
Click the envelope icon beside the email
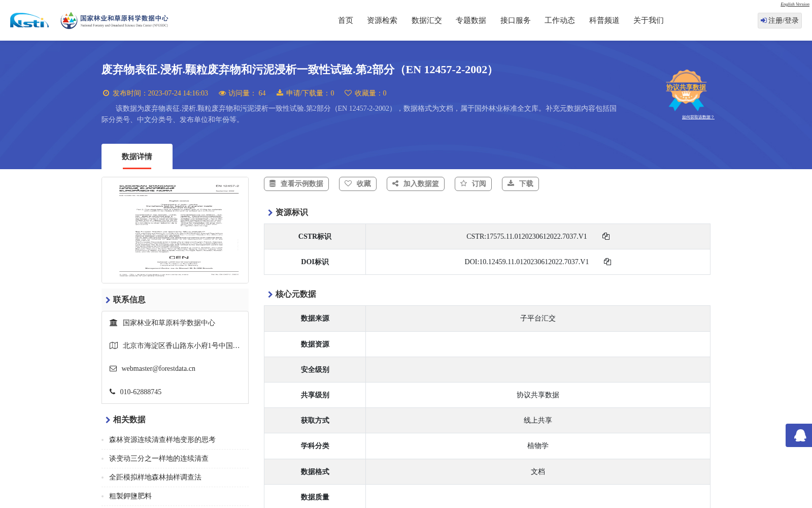[x=113, y=368]
